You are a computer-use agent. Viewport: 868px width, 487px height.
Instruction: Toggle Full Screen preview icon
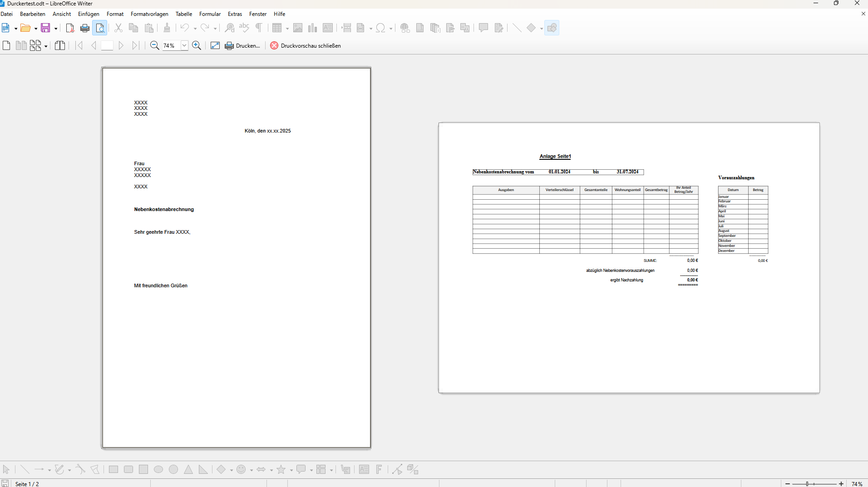[x=215, y=45]
